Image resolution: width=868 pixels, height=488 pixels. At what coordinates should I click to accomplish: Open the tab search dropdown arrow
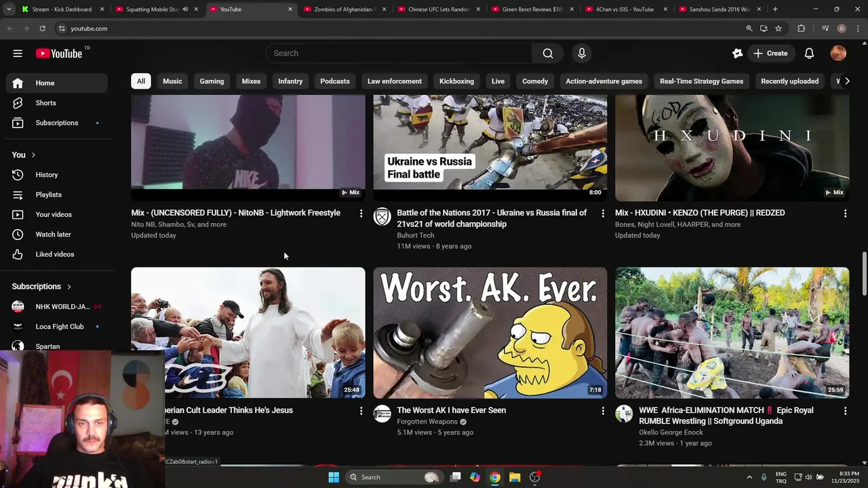point(8,9)
